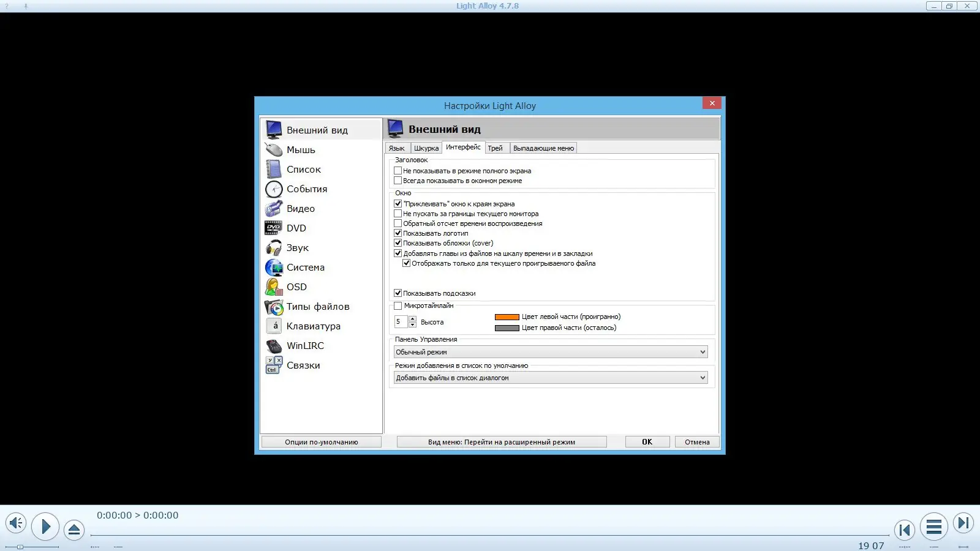The height and width of the screenshot is (551, 980).
Task: Open the Клавиатура settings category
Action: 321,326
